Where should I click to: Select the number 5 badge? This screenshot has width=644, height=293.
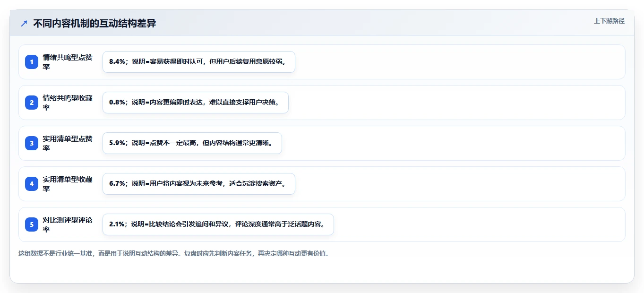(x=32, y=224)
